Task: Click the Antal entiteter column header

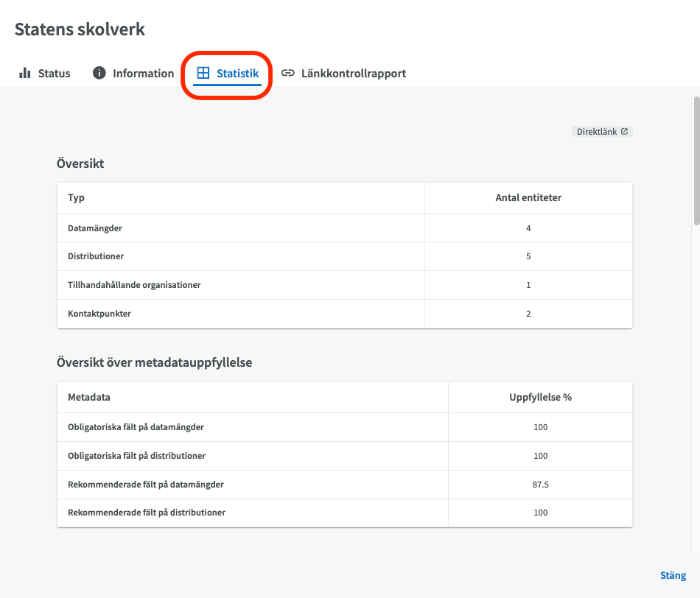Action: click(x=528, y=197)
